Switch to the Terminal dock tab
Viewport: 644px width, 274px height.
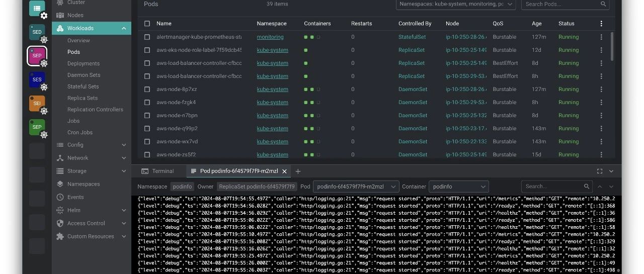(x=158, y=171)
